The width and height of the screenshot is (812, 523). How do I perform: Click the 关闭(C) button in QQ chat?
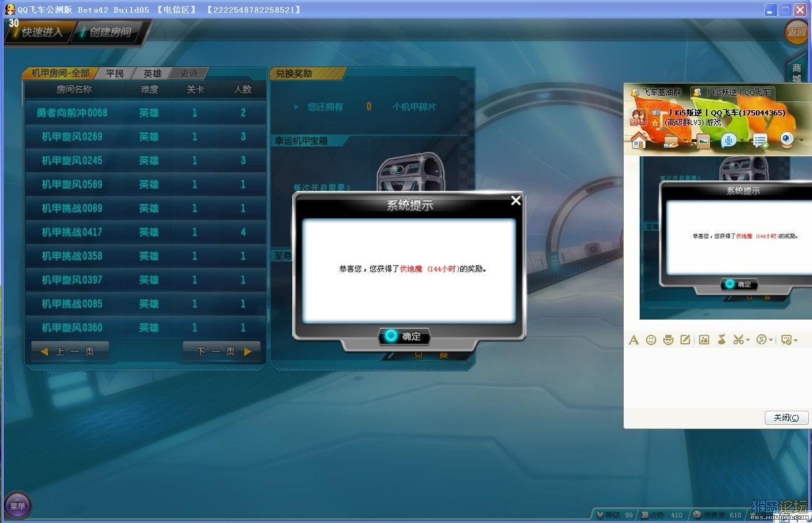786,418
